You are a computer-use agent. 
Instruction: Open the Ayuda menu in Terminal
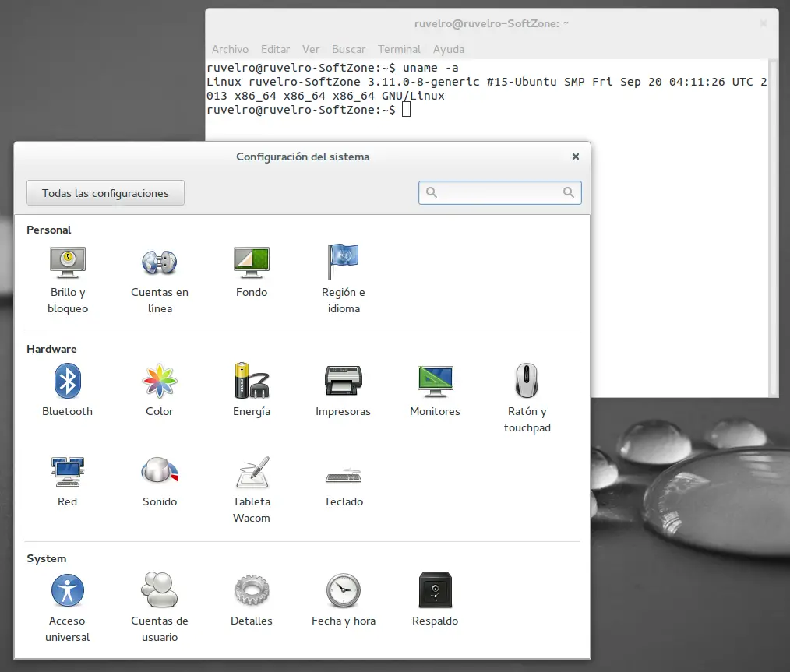[449, 49]
